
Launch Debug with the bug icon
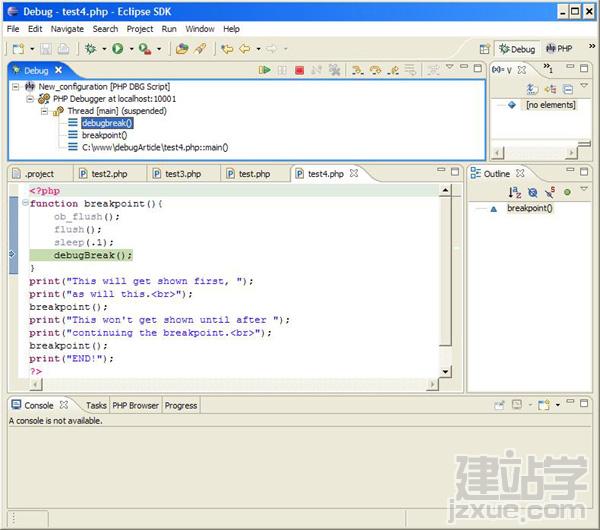(91, 49)
